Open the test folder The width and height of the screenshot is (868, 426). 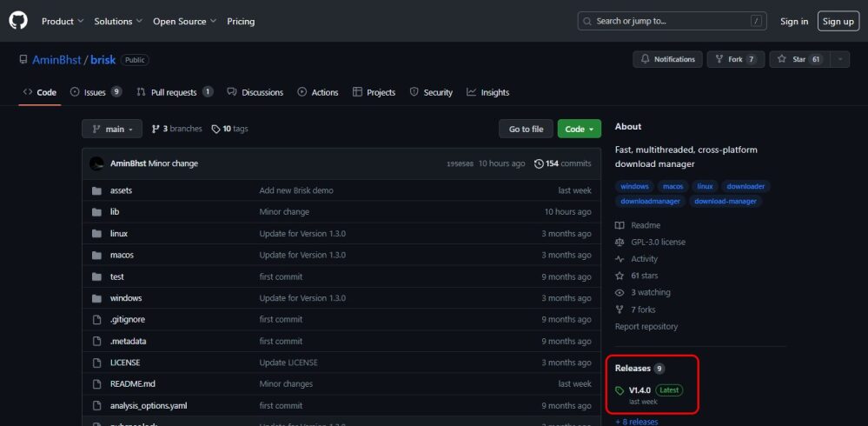pos(116,276)
